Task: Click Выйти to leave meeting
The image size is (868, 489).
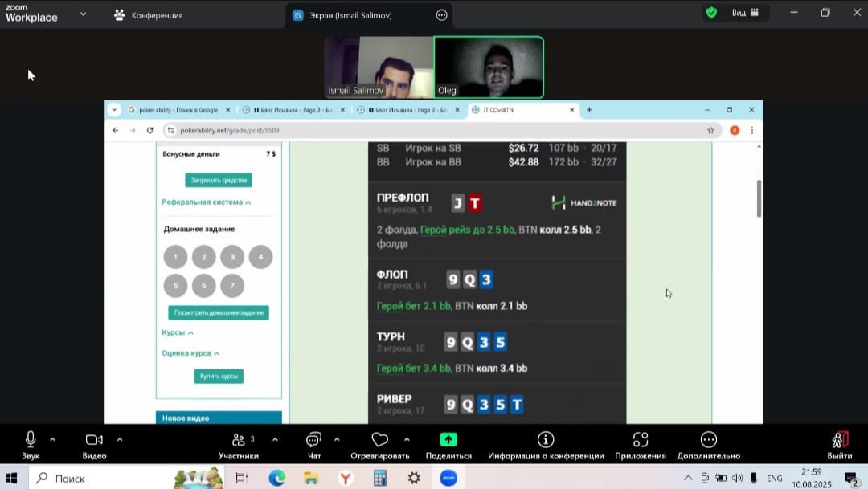Action: (x=840, y=446)
